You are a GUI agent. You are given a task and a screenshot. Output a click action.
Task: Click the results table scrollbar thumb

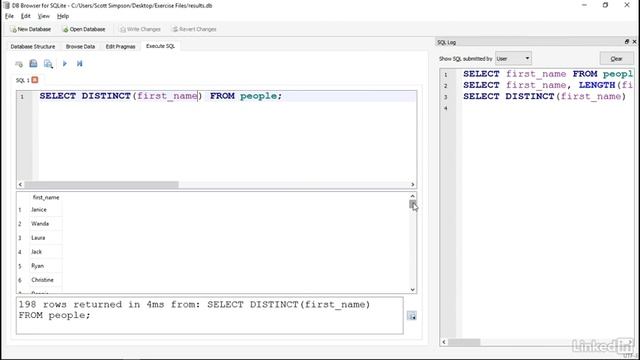[413, 204]
